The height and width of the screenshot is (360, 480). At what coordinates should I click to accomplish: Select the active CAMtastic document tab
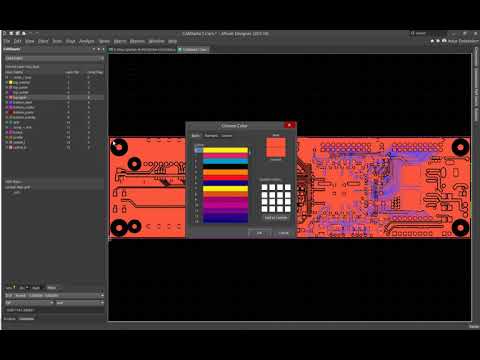[x=193, y=49]
